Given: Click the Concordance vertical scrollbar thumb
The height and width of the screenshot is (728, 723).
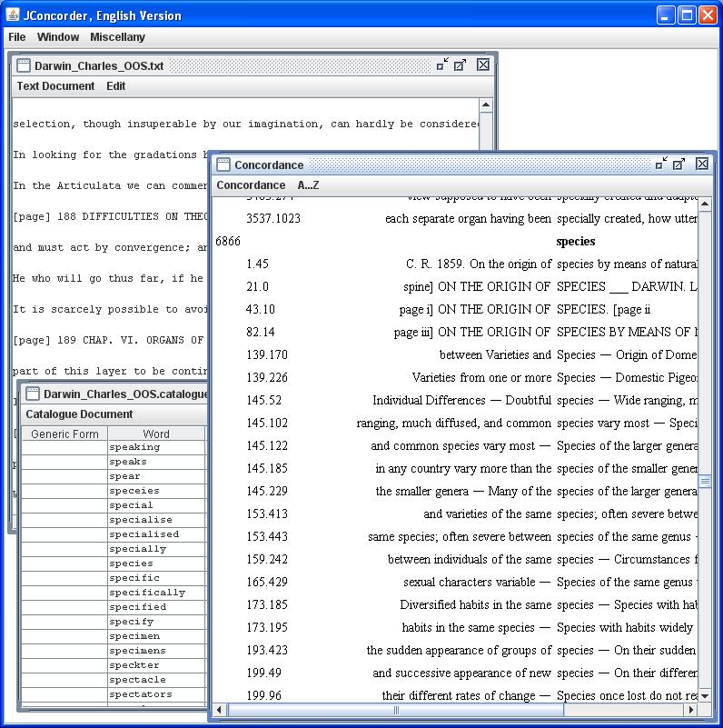Looking at the screenshot, I should coord(705,482).
